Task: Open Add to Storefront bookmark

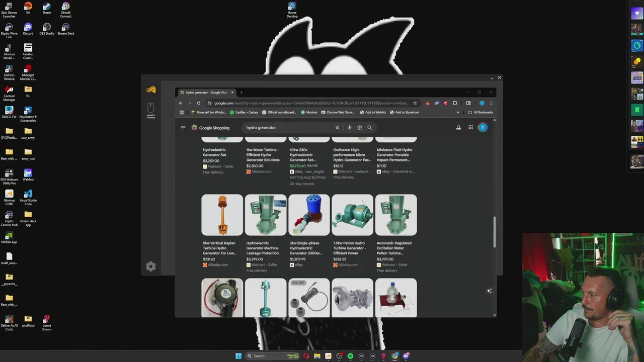Action: (x=405, y=113)
